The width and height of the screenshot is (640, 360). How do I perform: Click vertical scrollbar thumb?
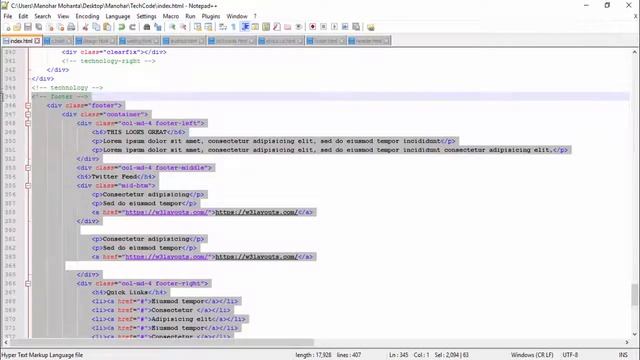coord(634,295)
